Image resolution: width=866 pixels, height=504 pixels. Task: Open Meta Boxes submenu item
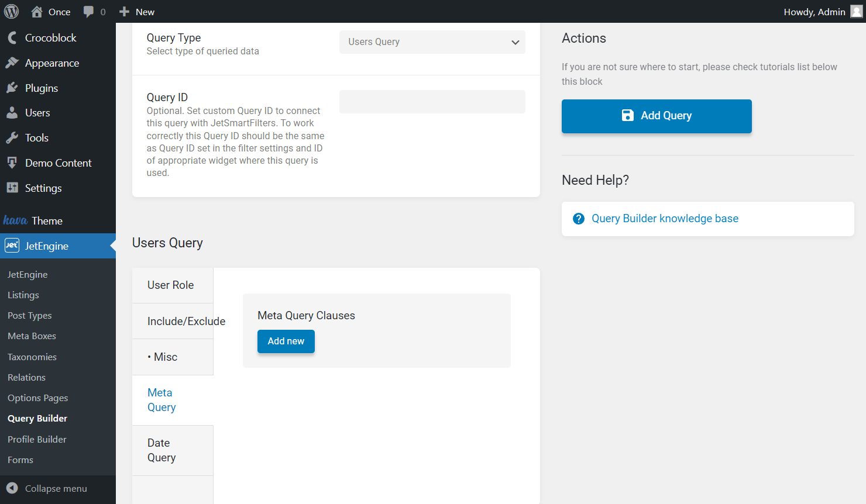pos(32,336)
